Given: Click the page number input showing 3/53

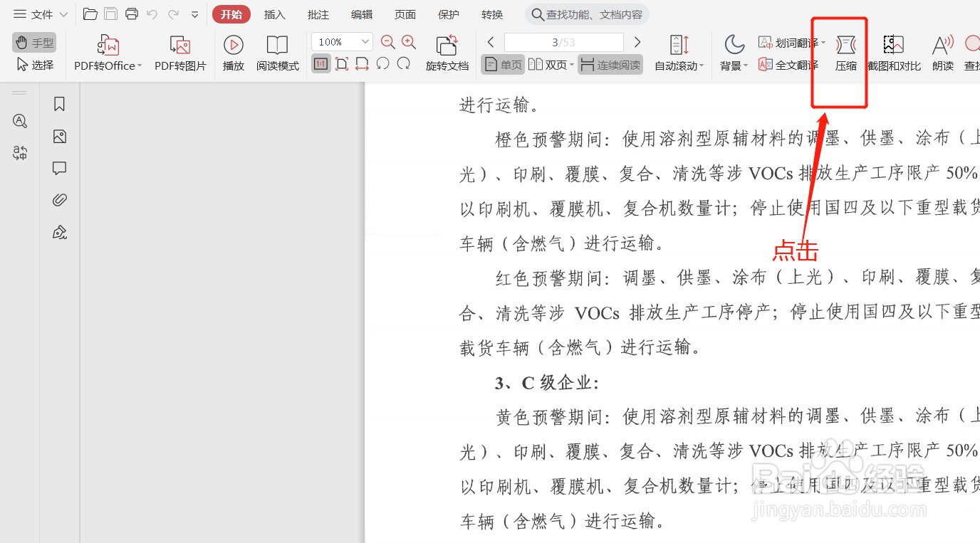Looking at the screenshot, I should (x=563, y=41).
